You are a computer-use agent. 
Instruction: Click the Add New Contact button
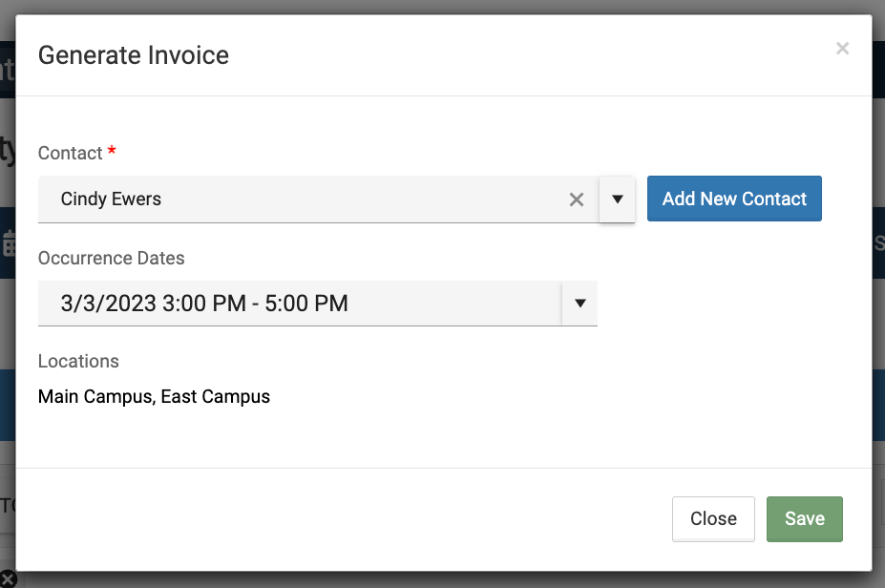pyautogui.click(x=734, y=199)
